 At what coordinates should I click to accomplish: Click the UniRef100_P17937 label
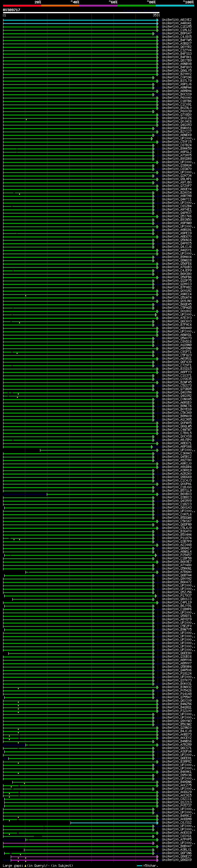click(176, 595)
